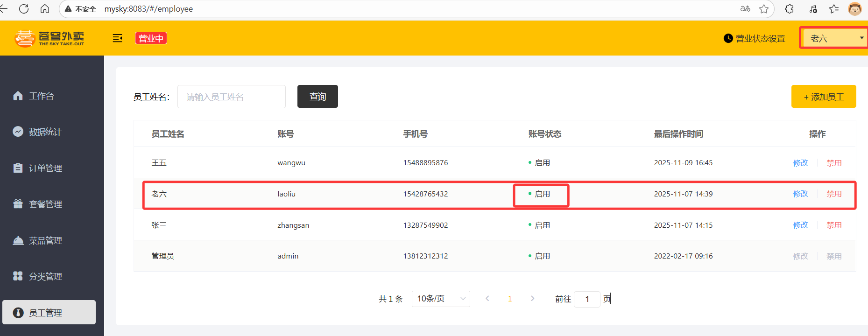The image size is (868, 336).
Task: Click the 分类管理 grid icon
Action: (x=18, y=276)
